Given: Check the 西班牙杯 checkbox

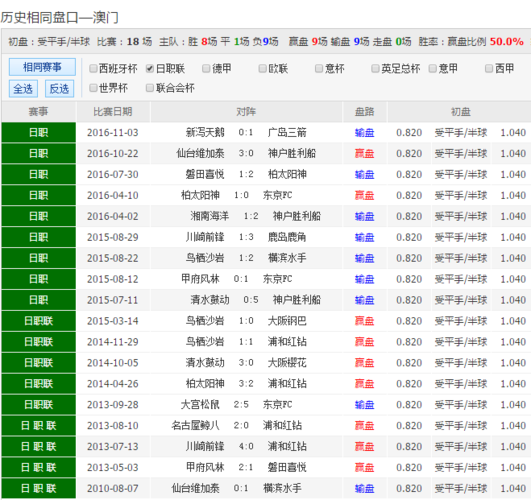Looking at the screenshot, I should coord(93,69).
